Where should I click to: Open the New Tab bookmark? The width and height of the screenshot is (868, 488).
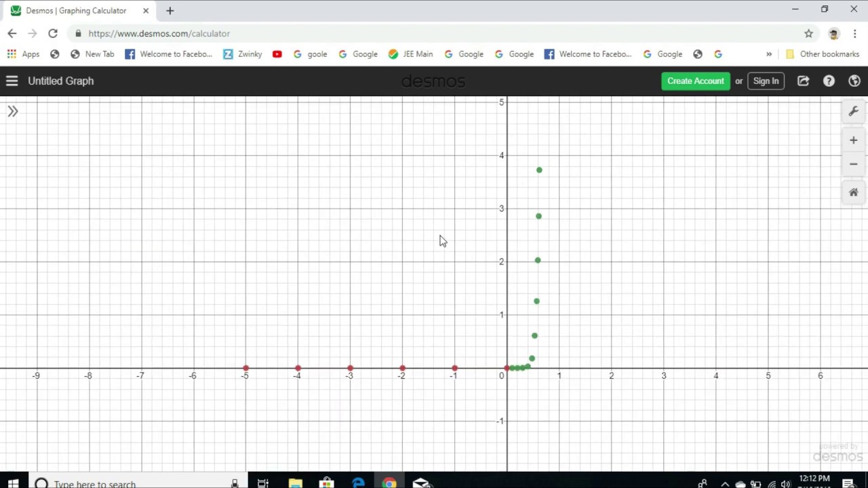92,54
